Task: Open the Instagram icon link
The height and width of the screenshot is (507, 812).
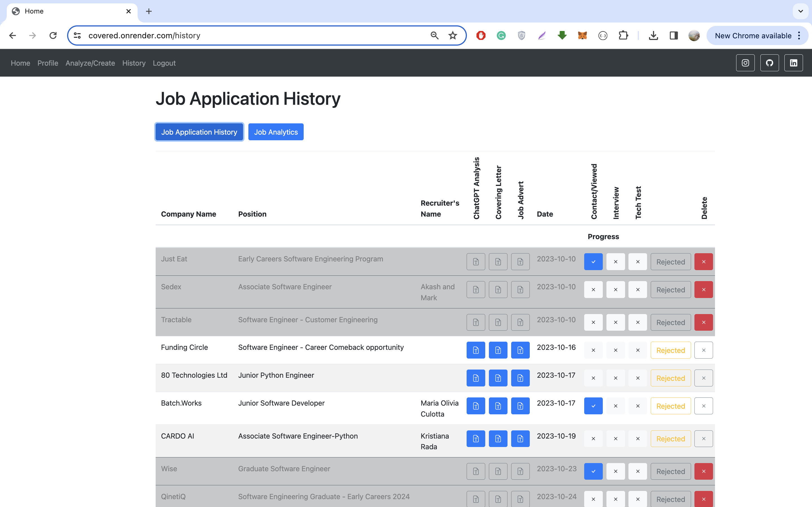Action: coord(745,63)
